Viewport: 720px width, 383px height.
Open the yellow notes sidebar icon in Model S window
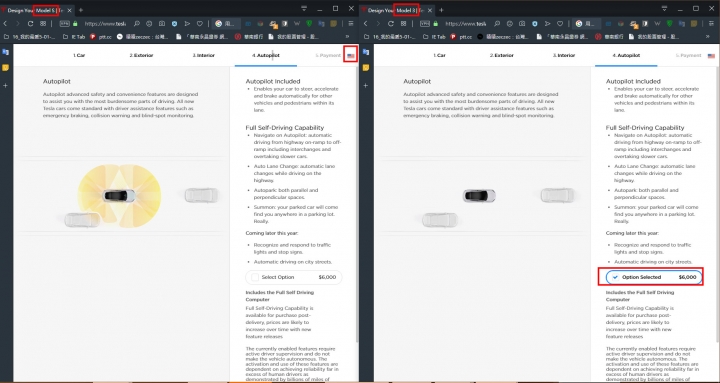[x=6, y=68]
